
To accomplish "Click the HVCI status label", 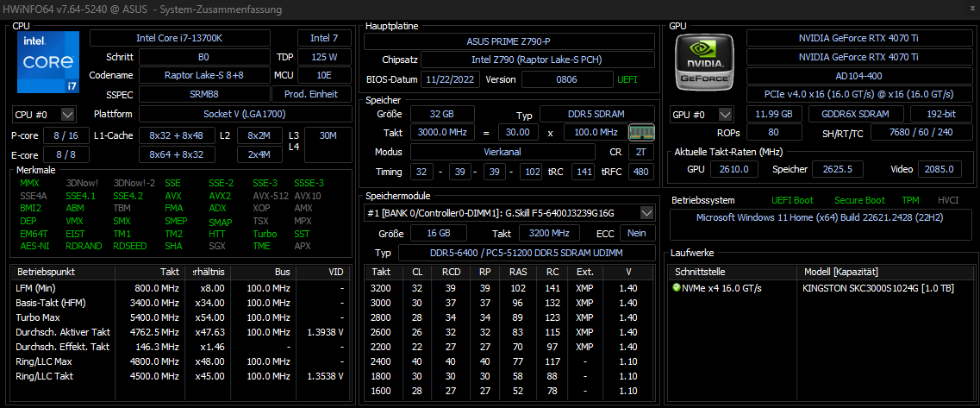I will 948,200.
